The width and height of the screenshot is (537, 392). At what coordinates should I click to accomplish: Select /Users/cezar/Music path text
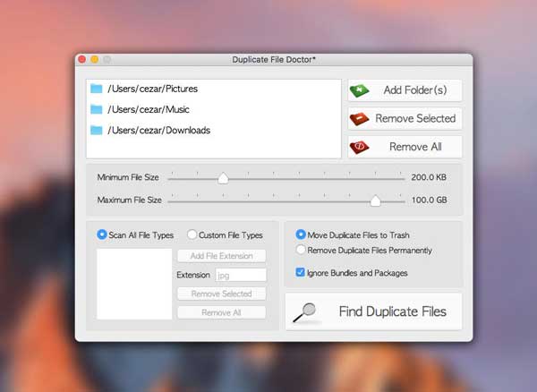(x=149, y=109)
